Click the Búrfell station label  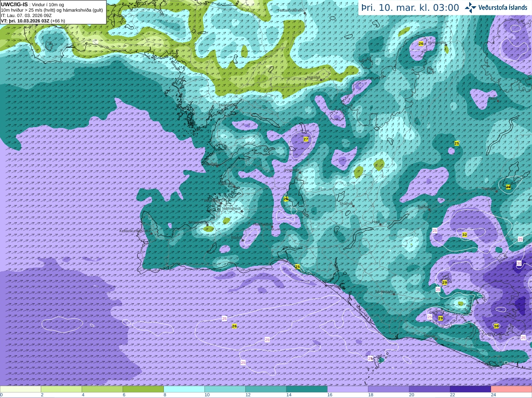click(x=423, y=206)
